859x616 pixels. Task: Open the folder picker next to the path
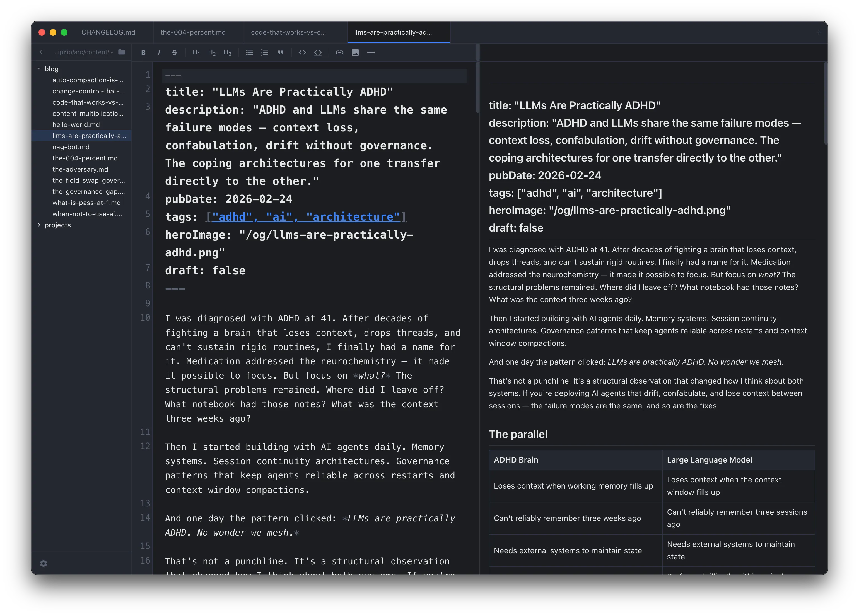[121, 52]
